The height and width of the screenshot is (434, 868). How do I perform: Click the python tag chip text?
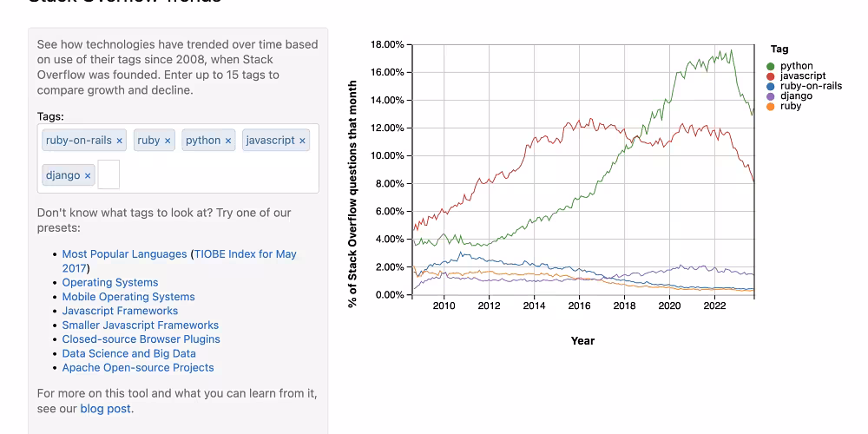(203, 141)
